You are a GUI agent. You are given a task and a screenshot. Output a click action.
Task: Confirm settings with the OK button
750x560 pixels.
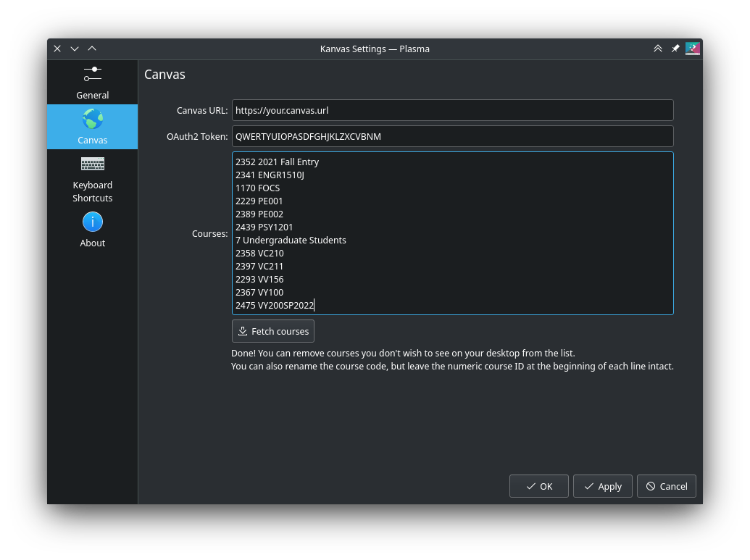tap(538, 486)
